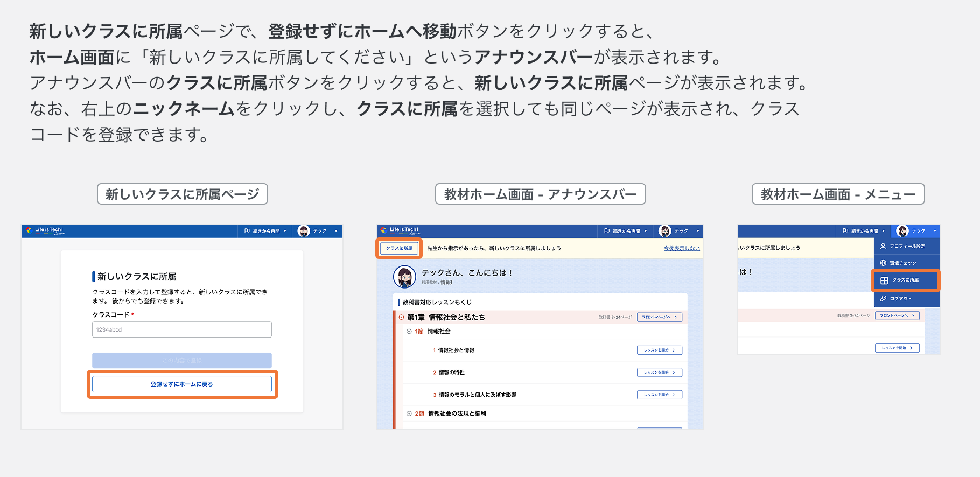Click the disabled この内容で登録 button

click(x=182, y=360)
